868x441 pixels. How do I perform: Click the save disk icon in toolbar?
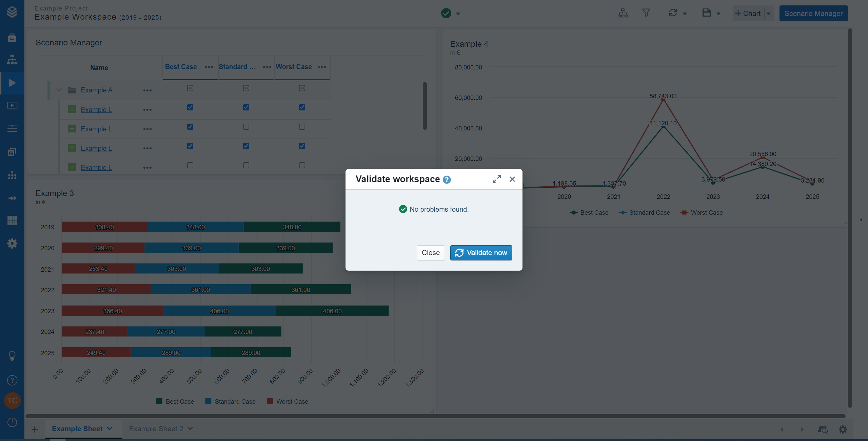click(x=706, y=13)
